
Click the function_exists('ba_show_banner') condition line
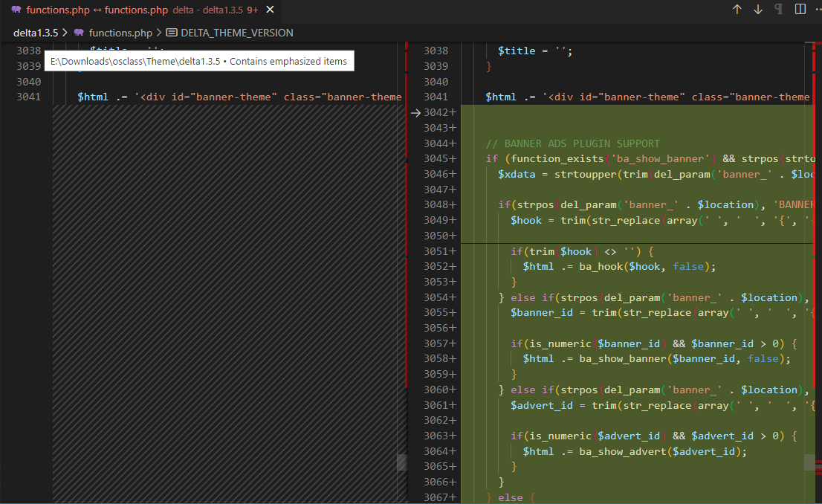point(650,159)
